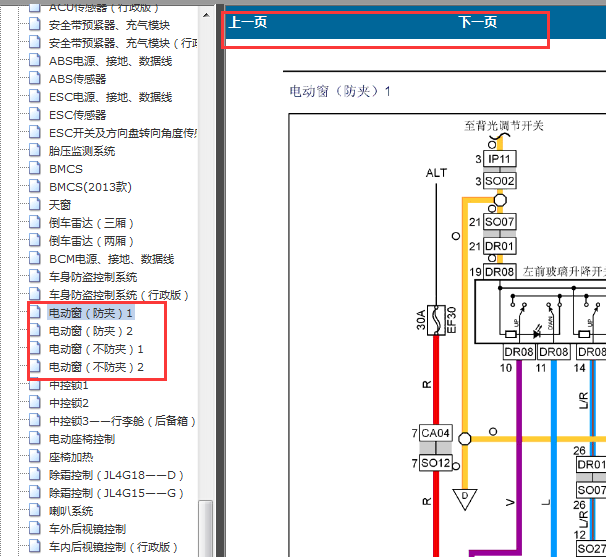The image size is (606, 557).
Task: Click page icon beside ABS传感器
Action: 35,78
